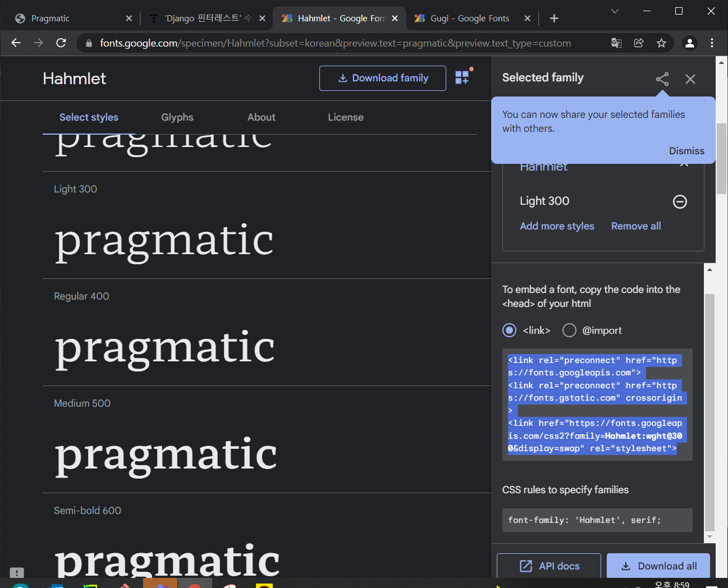Switch to the Select styles tab
The width and height of the screenshot is (728, 588).
pos(89,117)
